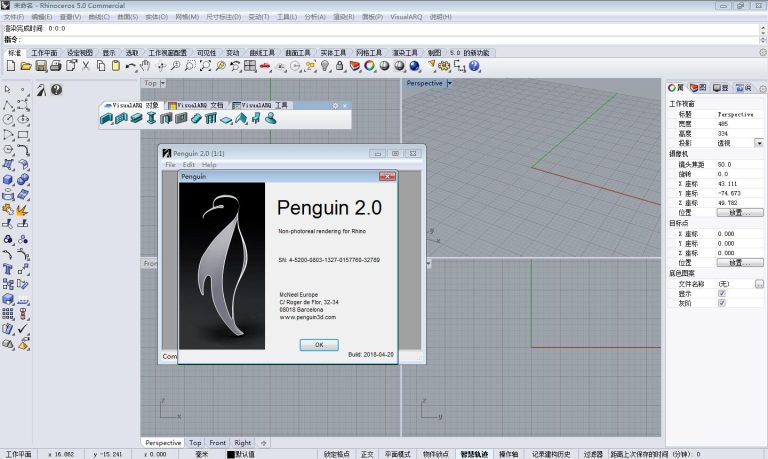Select the pointer arrow tool in the sidebar
The width and height of the screenshot is (768, 459).
click(7, 90)
